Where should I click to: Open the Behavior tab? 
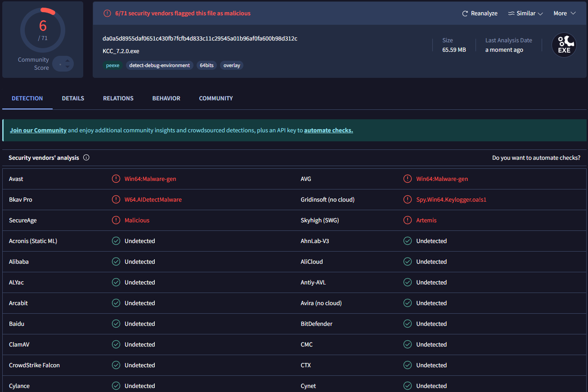pos(166,99)
